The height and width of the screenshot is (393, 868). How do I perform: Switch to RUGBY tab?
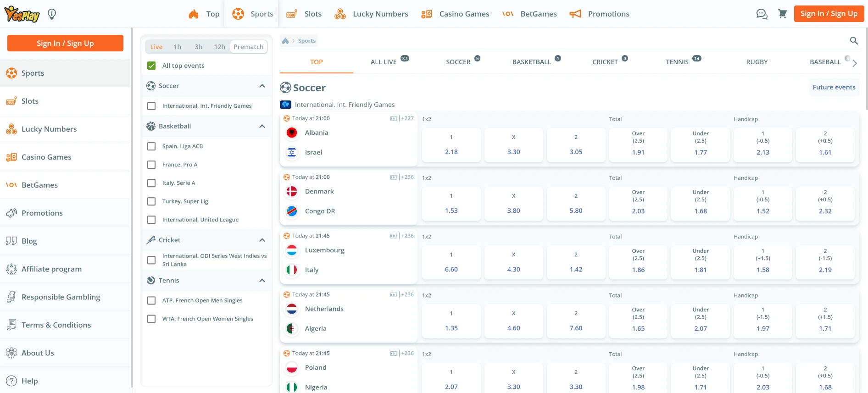[757, 62]
